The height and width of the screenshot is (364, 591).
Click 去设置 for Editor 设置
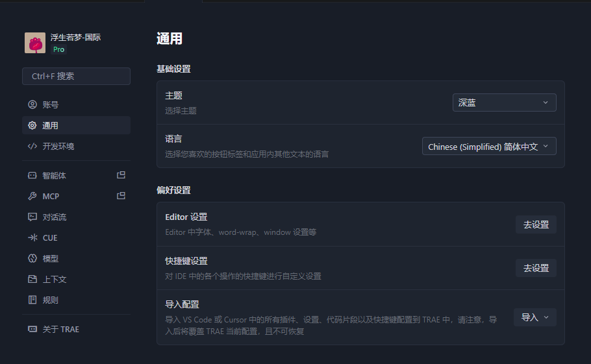click(536, 224)
